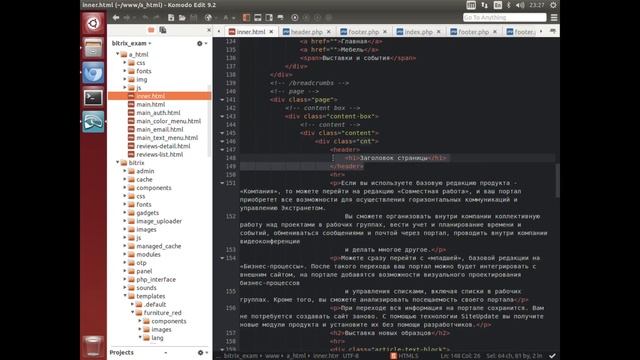The height and width of the screenshot is (360, 640).
Task: Select reviews-list.html in file tree
Action: click(x=159, y=155)
